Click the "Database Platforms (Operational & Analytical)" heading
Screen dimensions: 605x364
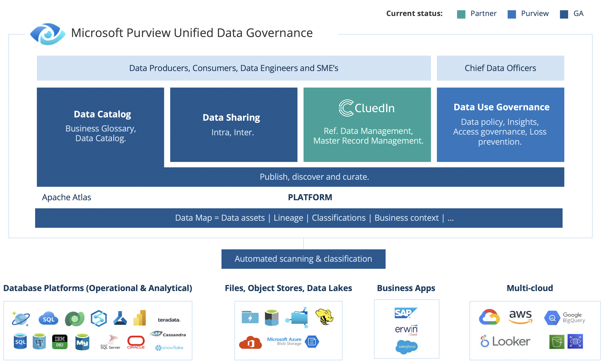tap(98, 288)
